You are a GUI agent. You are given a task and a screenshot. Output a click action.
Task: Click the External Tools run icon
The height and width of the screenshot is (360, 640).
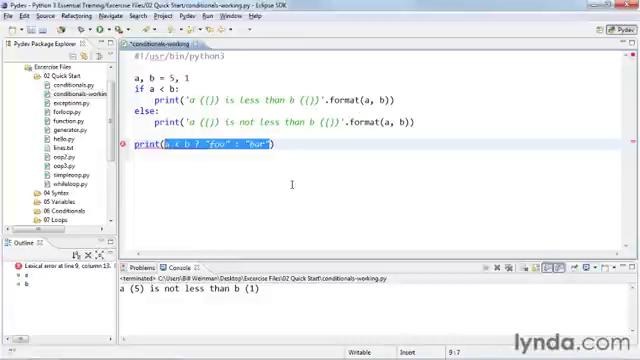tap(118, 29)
